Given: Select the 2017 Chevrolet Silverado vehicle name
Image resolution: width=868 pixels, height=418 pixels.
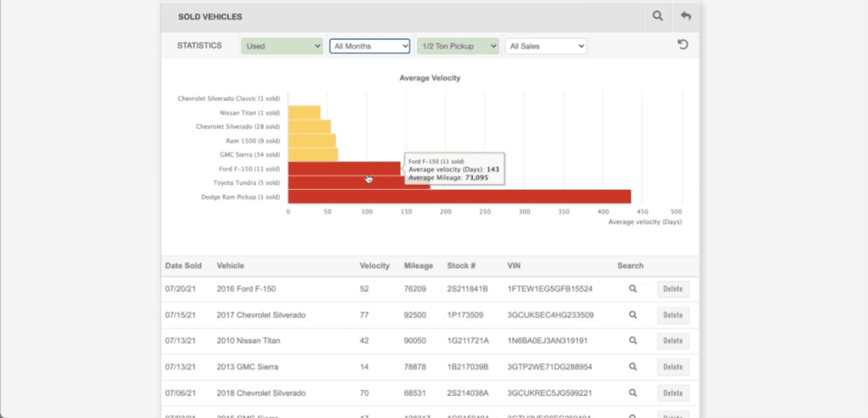Looking at the screenshot, I should 261,315.
